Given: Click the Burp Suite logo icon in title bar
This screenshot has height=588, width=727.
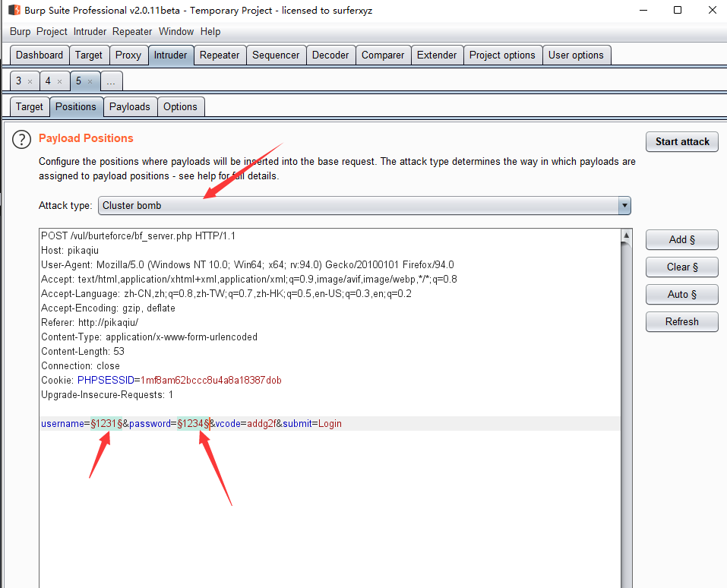Looking at the screenshot, I should 14,10.
